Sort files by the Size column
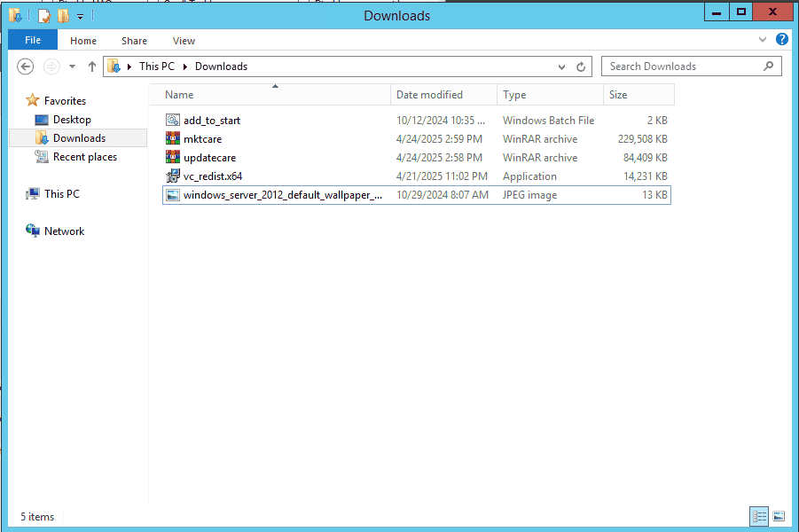799x532 pixels. click(639, 95)
